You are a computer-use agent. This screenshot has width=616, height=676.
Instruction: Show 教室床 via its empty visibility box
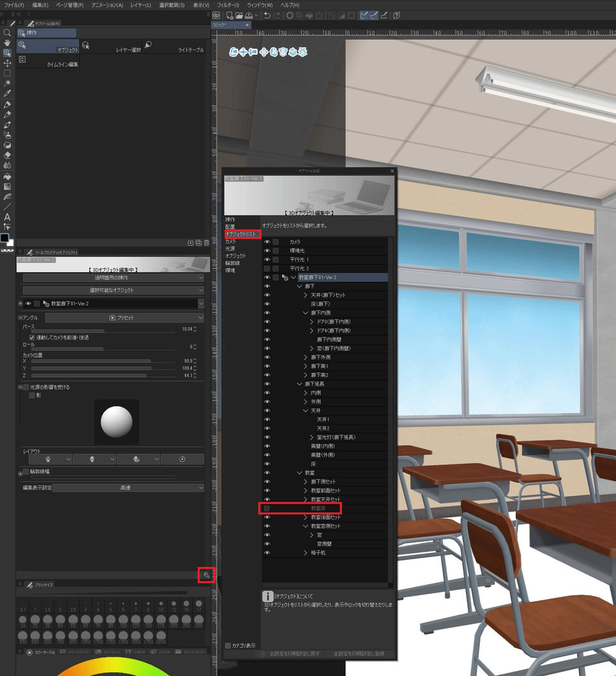point(267,509)
